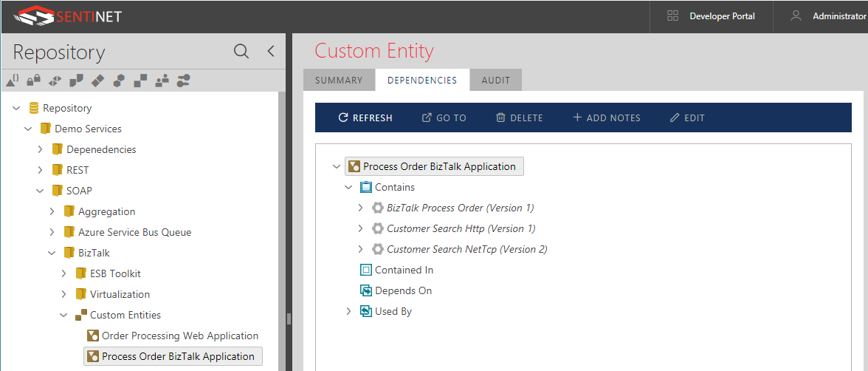Switch to the Summary tab
The height and width of the screenshot is (371, 868).
tap(339, 80)
